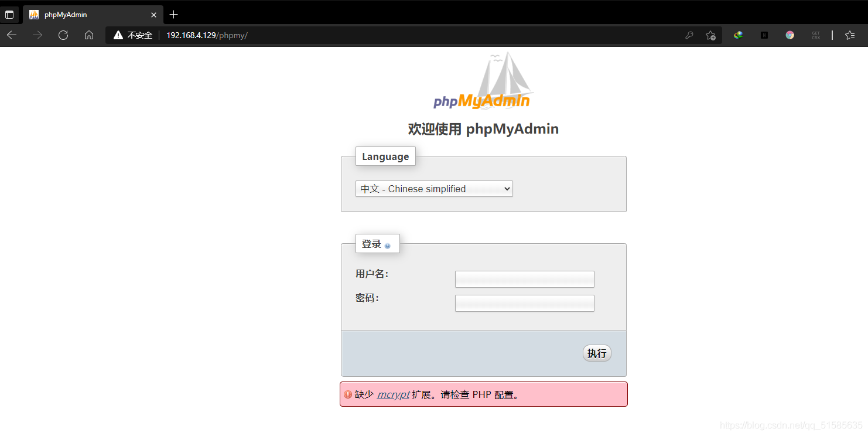Click the tab actions icon at top-left

click(x=9, y=15)
